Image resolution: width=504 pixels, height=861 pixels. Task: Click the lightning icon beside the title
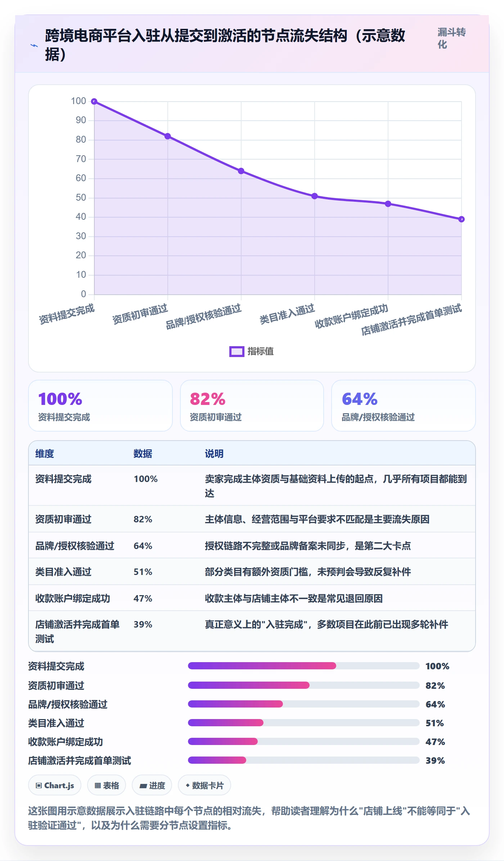pos(34,45)
